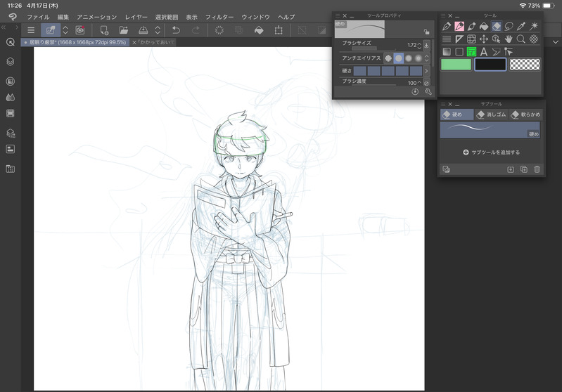Click the Undo arrow in command bar
The image size is (562, 392).
(x=176, y=30)
